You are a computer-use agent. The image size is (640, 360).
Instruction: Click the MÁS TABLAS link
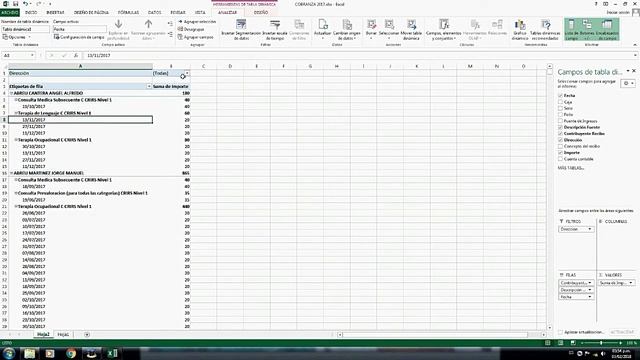[x=571, y=168]
